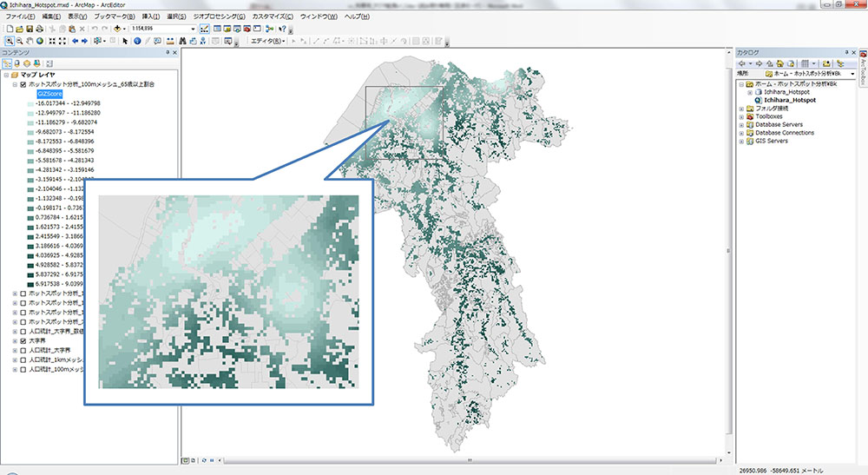Expand the GIS Servers catalog node

click(740, 141)
